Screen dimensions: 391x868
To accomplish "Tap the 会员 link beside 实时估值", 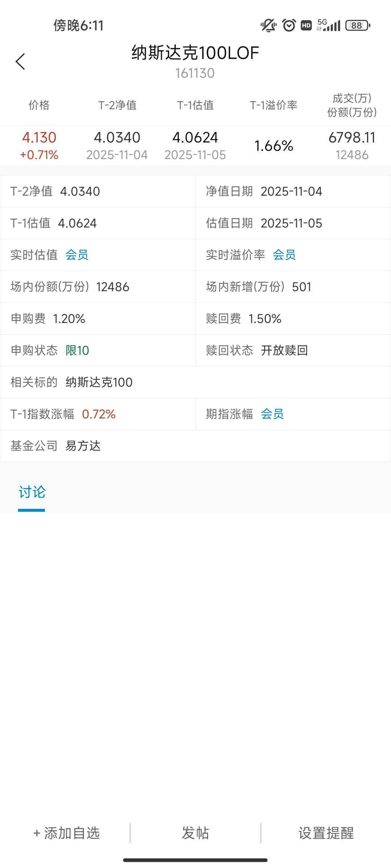I will (77, 255).
